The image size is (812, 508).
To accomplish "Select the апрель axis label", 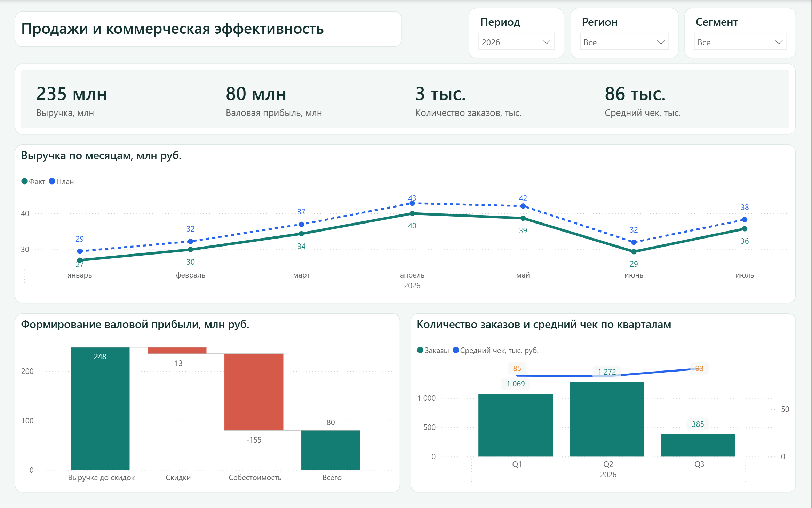I will pos(412,275).
